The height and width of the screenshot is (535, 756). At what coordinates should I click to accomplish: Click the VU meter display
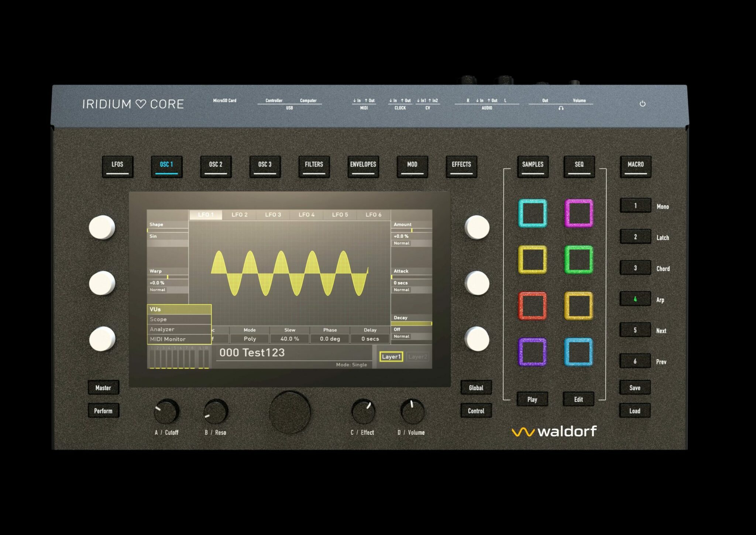click(x=179, y=357)
